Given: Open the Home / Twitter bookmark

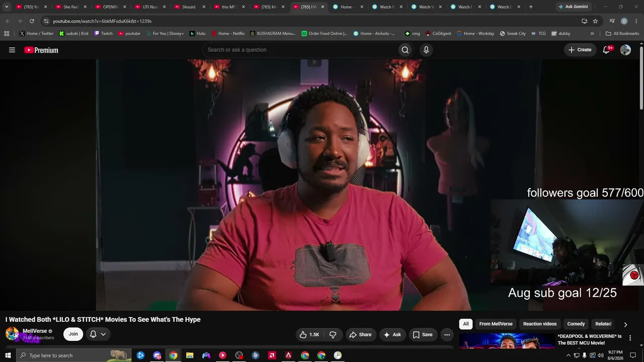Looking at the screenshot, I should click(x=36, y=33).
